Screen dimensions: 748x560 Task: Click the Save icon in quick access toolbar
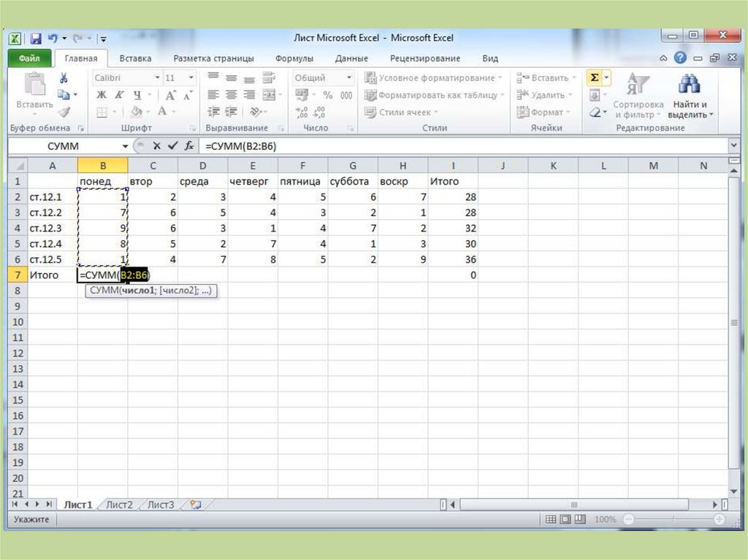click(36, 39)
